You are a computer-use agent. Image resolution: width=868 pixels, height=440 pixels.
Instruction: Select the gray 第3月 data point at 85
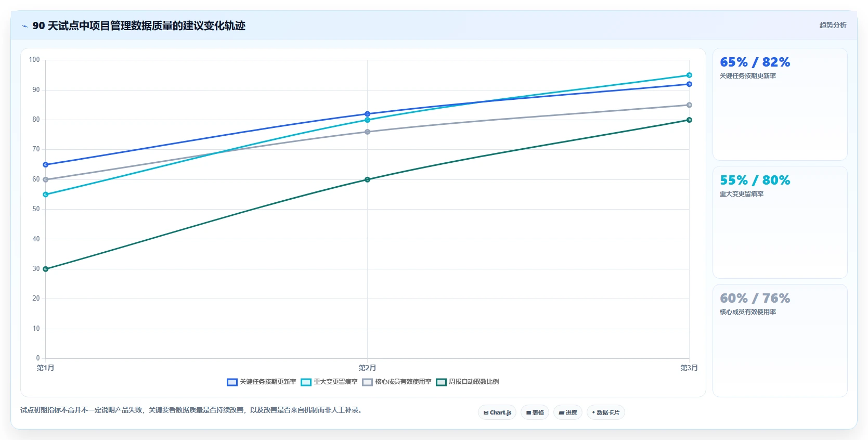(x=689, y=105)
